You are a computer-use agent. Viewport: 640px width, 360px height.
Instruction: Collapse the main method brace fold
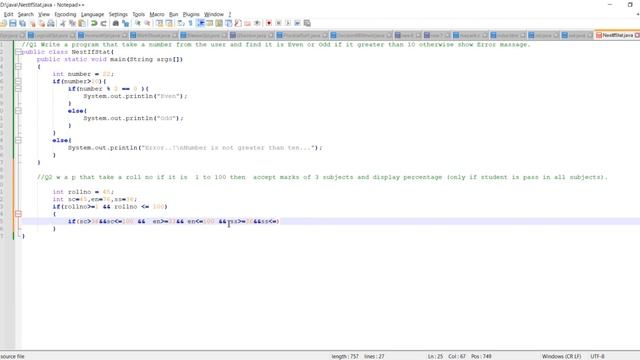pos(18,67)
